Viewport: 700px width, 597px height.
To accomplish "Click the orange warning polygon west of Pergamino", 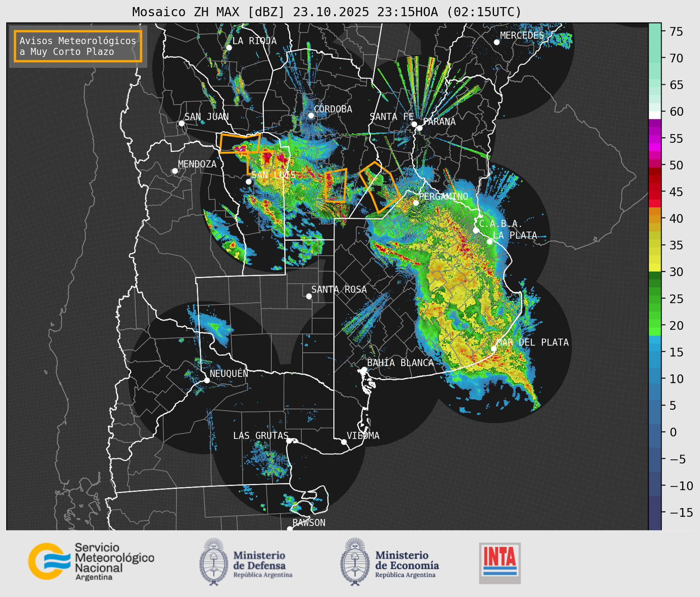I will pos(380,187).
